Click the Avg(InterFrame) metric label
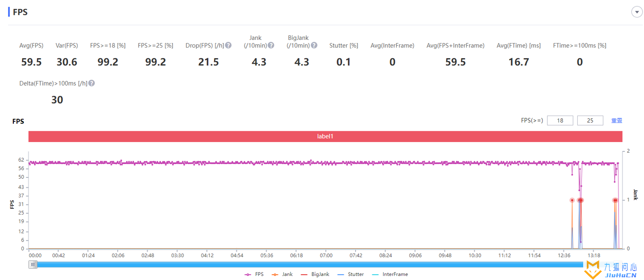644x280 pixels. coord(392,45)
